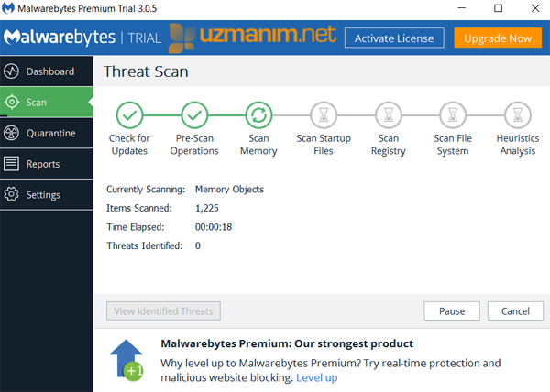Open the Reports menu item
This screenshot has width=550, height=392.
[x=47, y=164]
